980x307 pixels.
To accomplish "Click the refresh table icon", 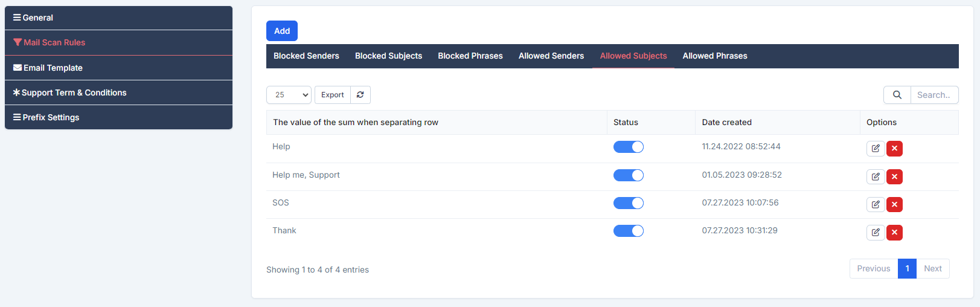I will pos(360,95).
